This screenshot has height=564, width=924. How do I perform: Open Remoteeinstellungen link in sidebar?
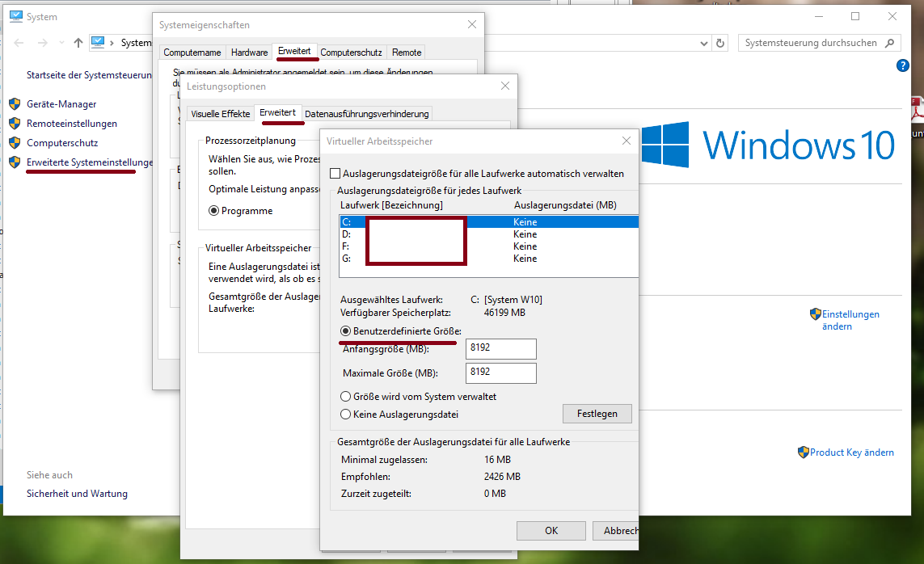tap(72, 124)
